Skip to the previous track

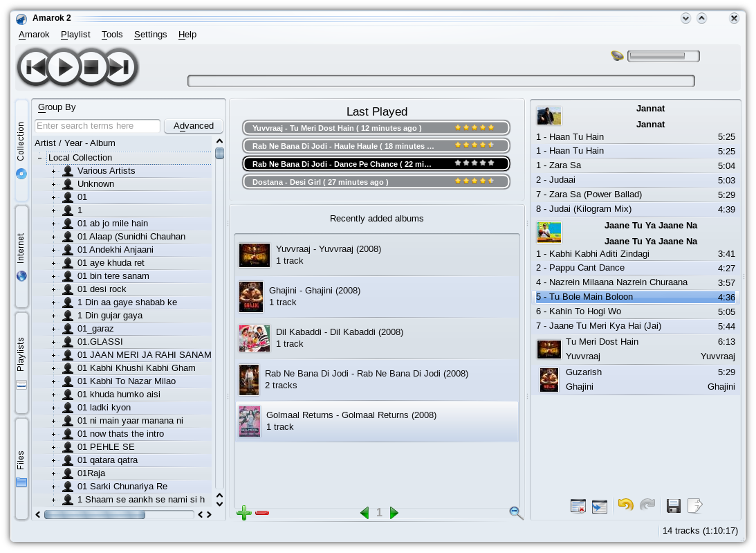click(35, 68)
